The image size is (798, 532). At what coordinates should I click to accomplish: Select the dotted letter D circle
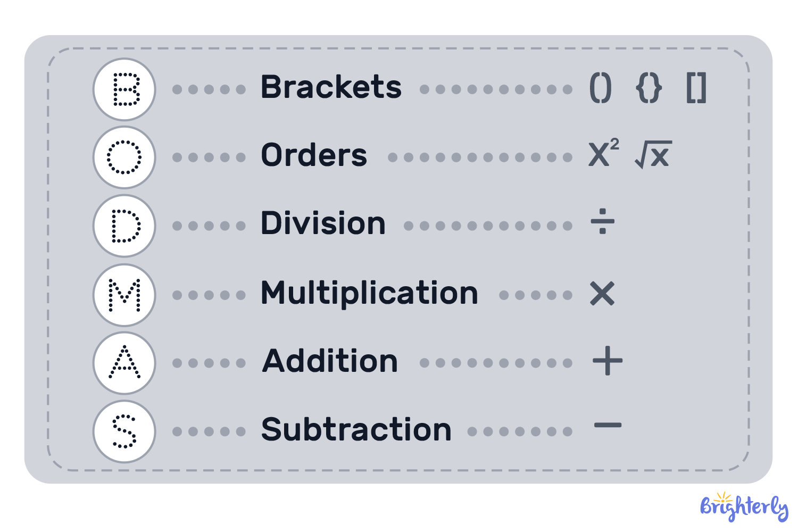click(124, 226)
